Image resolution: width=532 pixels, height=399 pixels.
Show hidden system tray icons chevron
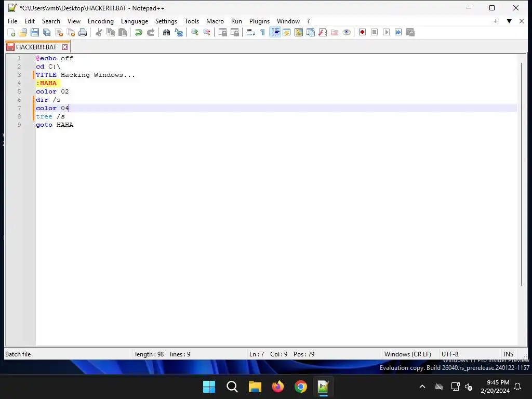422,387
